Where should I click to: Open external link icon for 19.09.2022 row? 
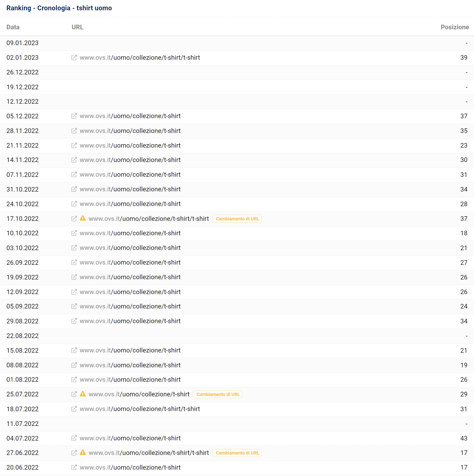[x=74, y=277]
